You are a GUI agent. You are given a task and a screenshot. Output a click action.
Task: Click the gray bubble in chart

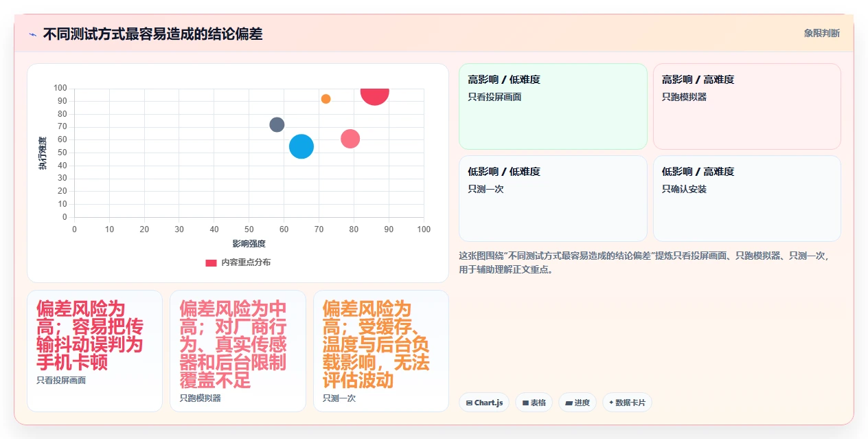click(277, 125)
